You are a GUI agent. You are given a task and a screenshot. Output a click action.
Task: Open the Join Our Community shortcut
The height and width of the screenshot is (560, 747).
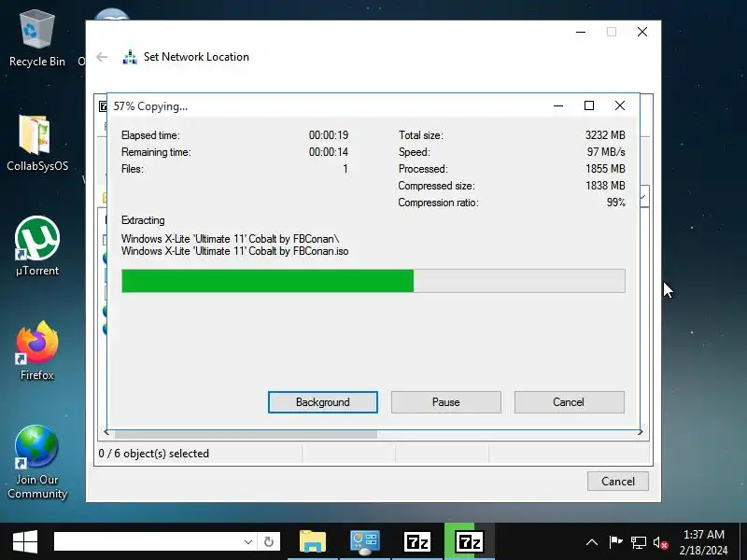pos(36,461)
